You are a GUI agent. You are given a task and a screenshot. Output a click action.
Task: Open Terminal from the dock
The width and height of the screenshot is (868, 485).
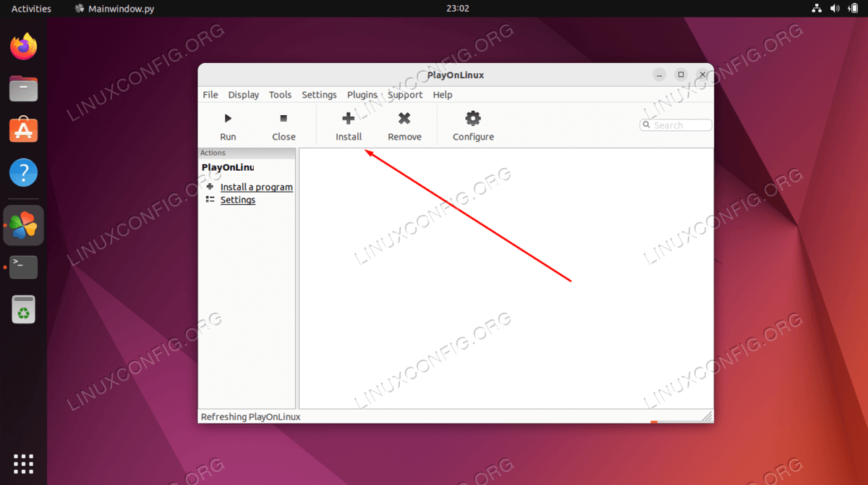pyautogui.click(x=24, y=267)
